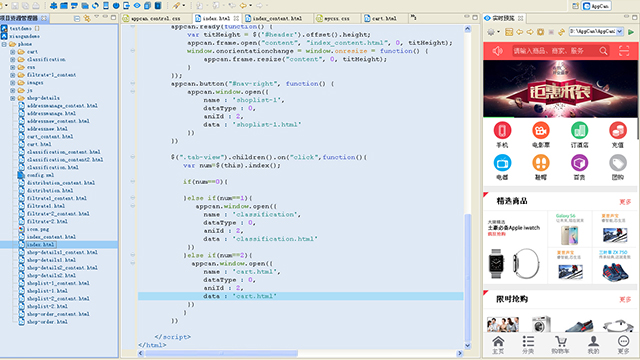Click the AppCan perspective button
This screenshot has width=640, height=360.
tap(596, 6)
